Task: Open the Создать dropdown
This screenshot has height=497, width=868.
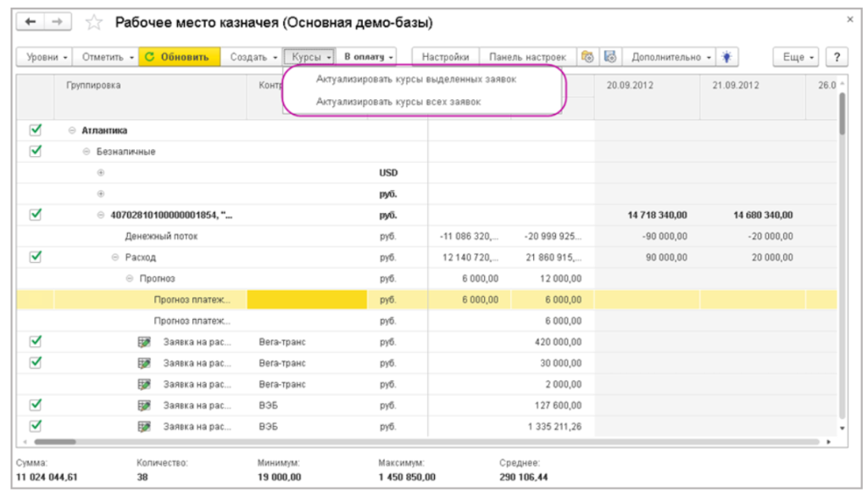Action: (252, 57)
